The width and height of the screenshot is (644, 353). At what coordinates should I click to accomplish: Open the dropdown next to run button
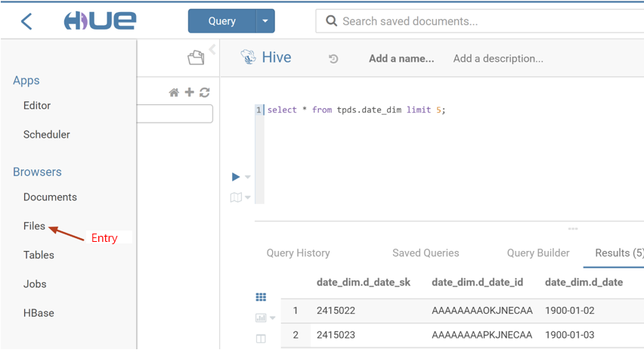click(248, 178)
